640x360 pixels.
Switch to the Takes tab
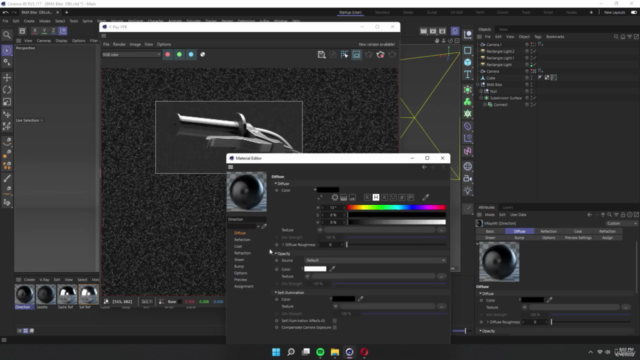coord(503,29)
